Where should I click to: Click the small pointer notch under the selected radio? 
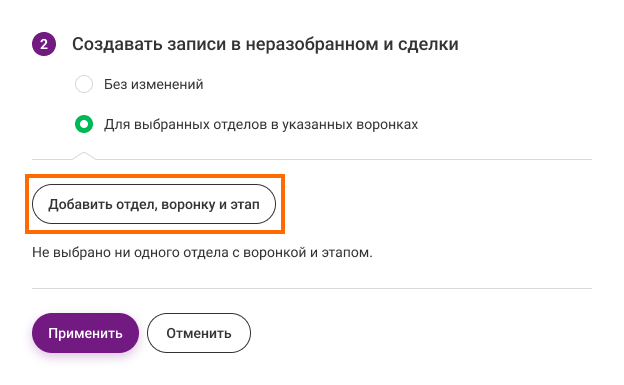click(x=84, y=156)
